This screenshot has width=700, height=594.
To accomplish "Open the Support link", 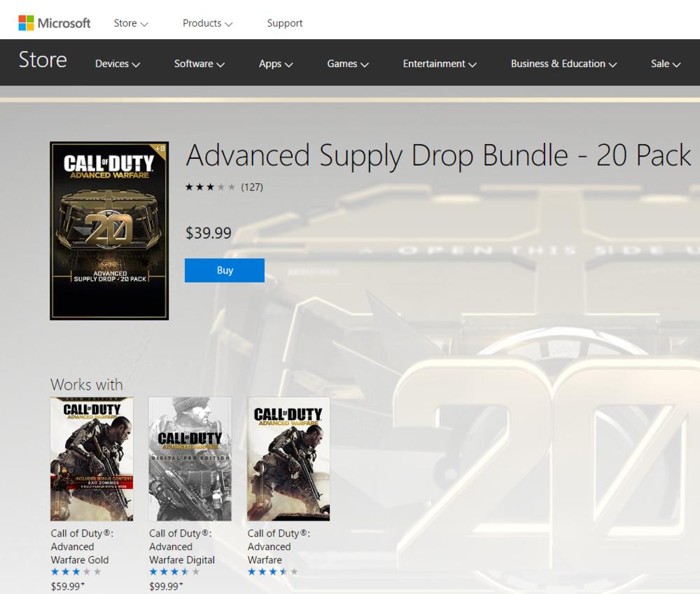I will click(284, 23).
